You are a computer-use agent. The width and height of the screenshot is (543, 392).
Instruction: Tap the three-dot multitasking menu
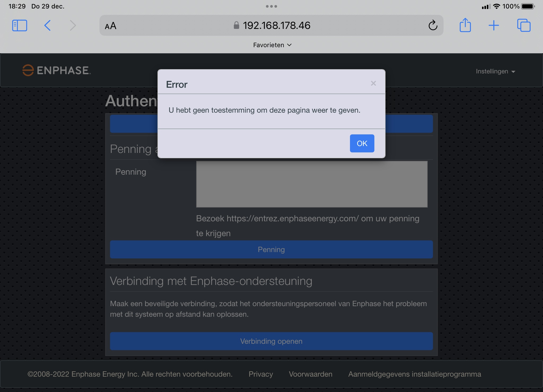pyautogui.click(x=271, y=6)
